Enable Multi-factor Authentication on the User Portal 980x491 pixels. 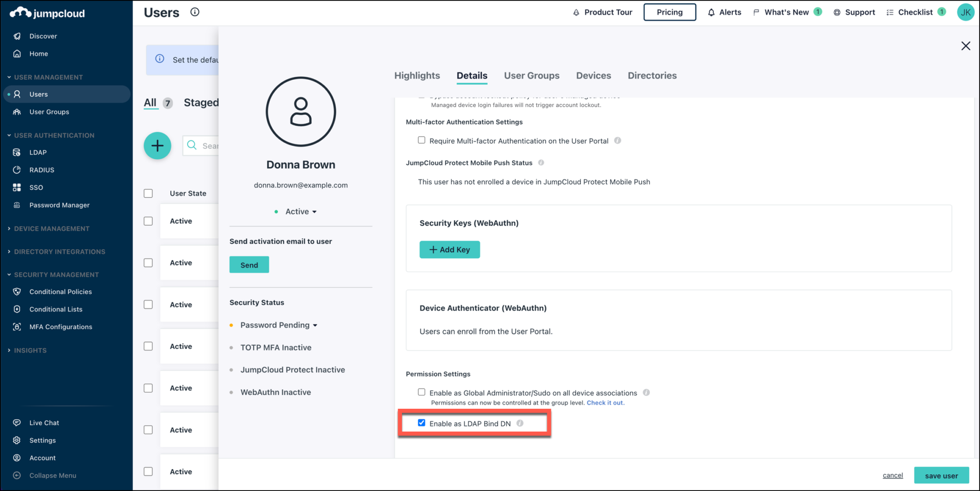click(422, 140)
